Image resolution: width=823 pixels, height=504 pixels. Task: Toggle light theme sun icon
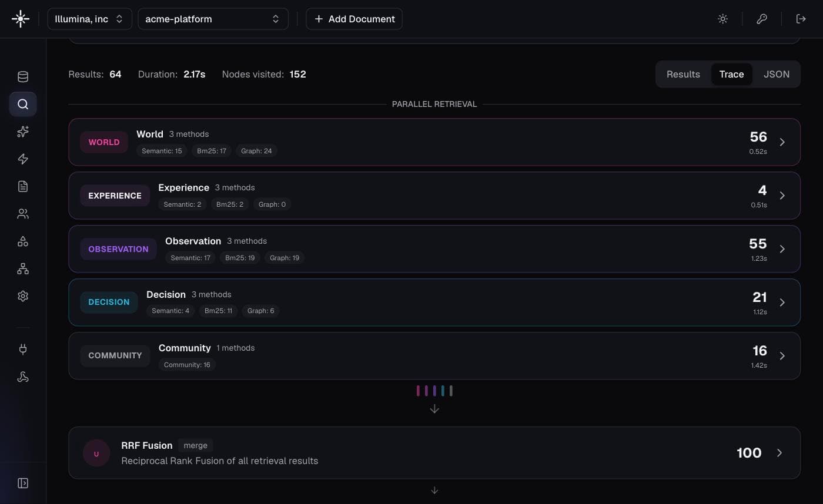[x=723, y=19]
